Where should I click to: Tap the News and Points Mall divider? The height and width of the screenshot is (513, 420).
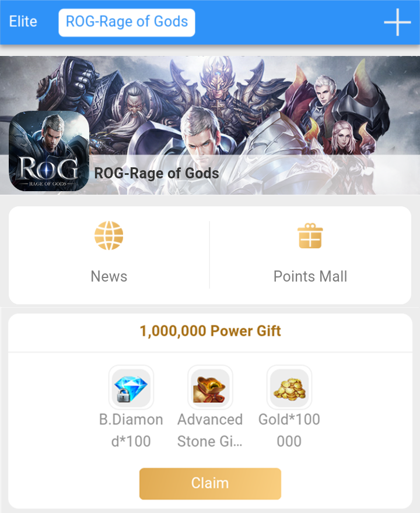click(x=209, y=255)
